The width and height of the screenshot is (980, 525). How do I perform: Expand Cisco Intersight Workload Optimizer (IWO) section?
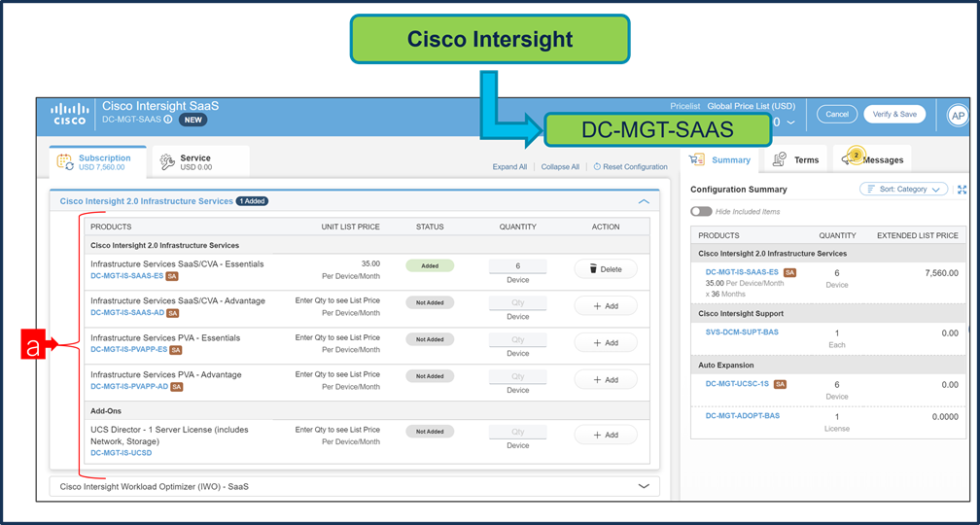(x=644, y=486)
